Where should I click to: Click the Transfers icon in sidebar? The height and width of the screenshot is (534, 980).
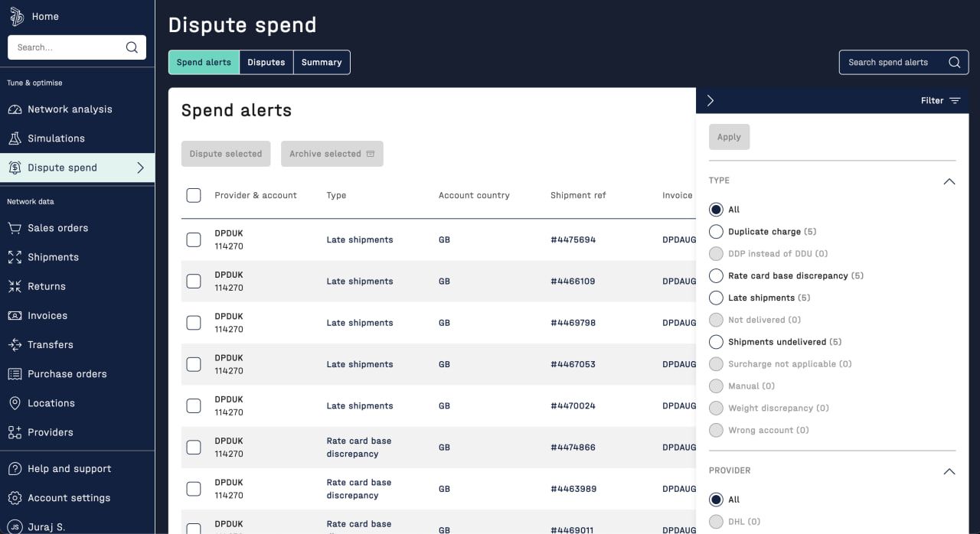point(15,345)
